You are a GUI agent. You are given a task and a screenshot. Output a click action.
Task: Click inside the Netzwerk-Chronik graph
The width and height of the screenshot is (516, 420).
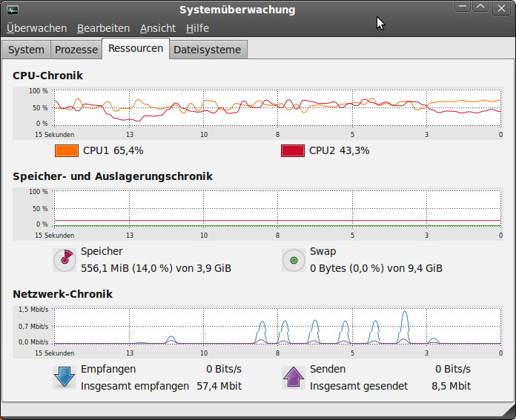tap(278, 324)
